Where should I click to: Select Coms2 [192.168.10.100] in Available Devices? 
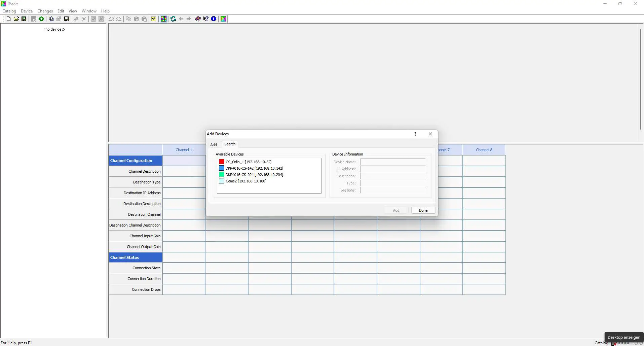(246, 181)
